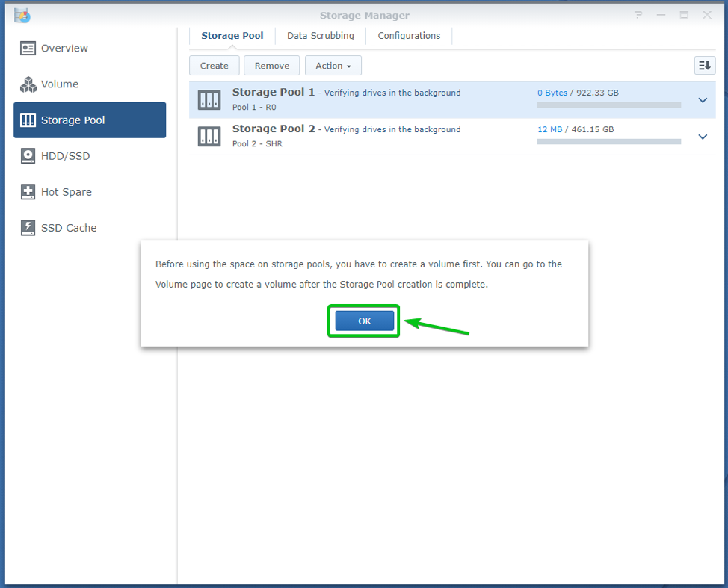Screen dimensions: 728x588
Task: Click the Storage Pool 2 drive icon
Action: pyautogui.click(x=209, y=137)
